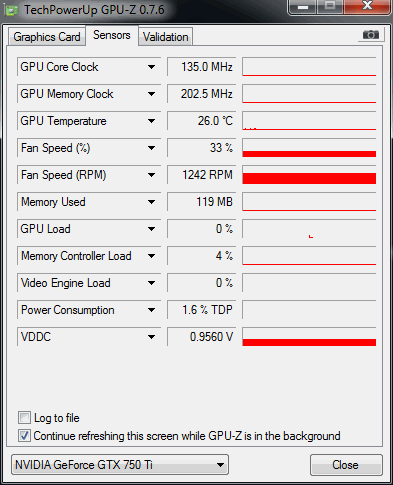Open the GPU Core Clock dropdown arrow
Viewport: 393px width, 485px height.
click(x=151, y=67)
